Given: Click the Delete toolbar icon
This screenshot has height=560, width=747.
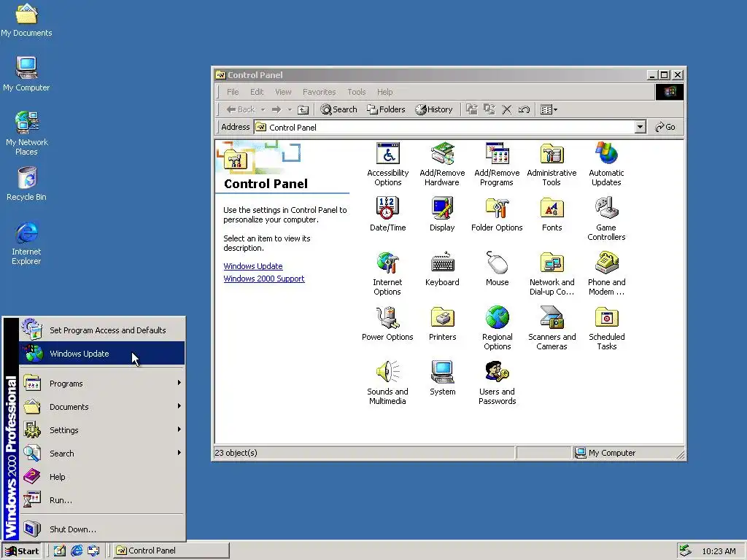Looking at the screenshot, I should tap(506, 109).
